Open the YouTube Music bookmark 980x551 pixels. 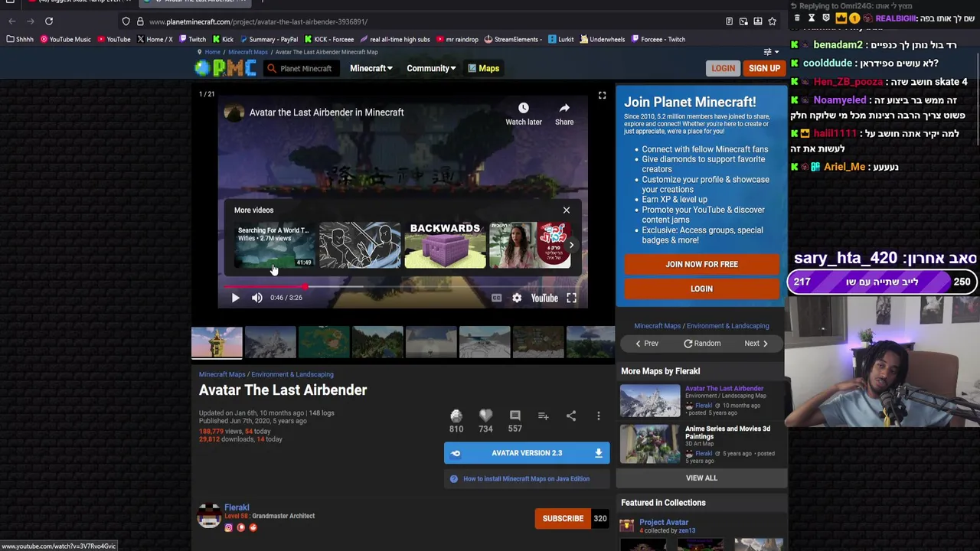click(65, 39)
